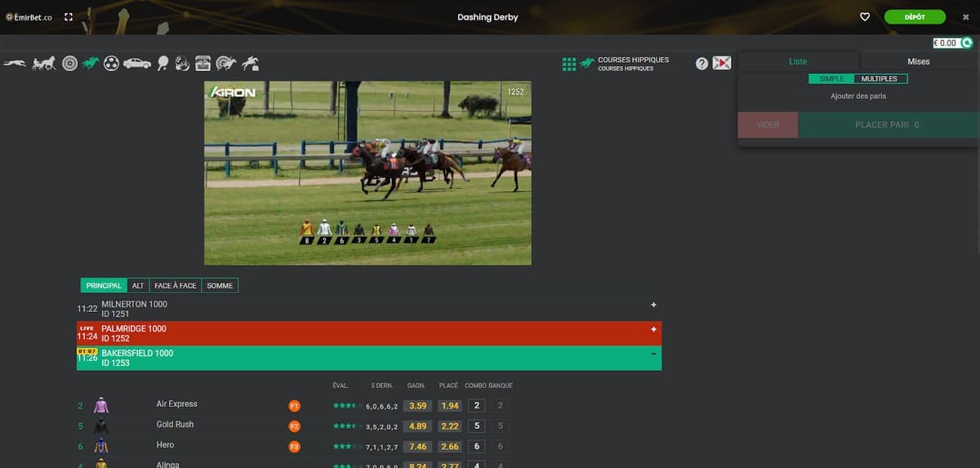Select Air Express place odds 1.94
This screenshot has width=980, height=468.
pyautogui.click(x=449, y=405)
